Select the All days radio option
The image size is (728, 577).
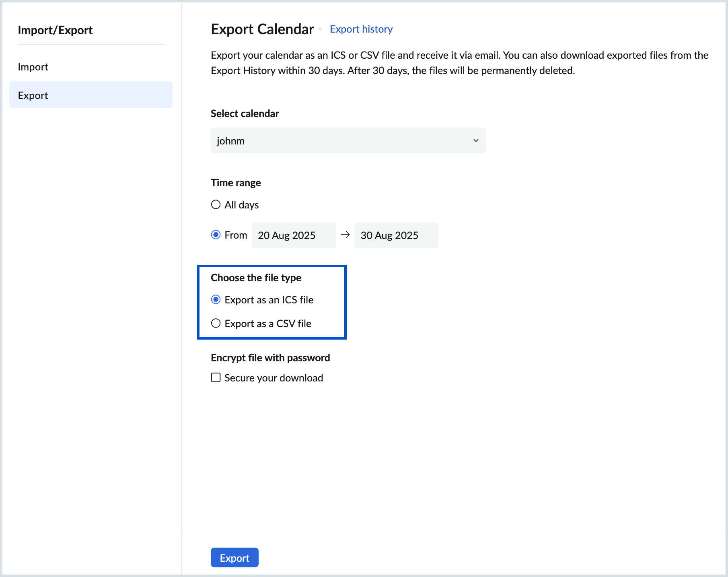tap(216, 205)
